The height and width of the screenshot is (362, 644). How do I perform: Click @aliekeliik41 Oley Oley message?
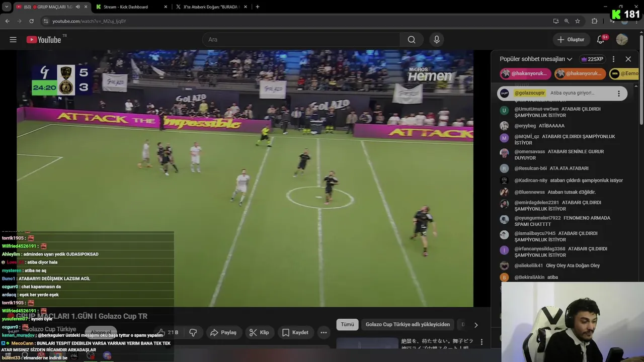click(x=563, y=265)
